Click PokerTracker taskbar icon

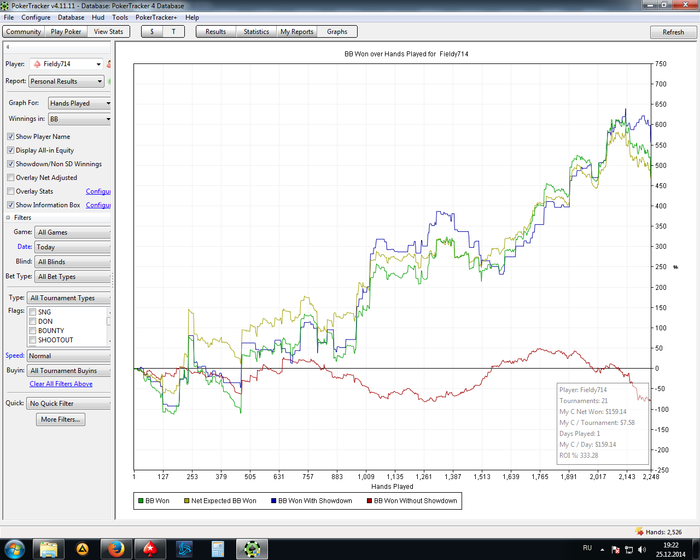pos(252,549)
